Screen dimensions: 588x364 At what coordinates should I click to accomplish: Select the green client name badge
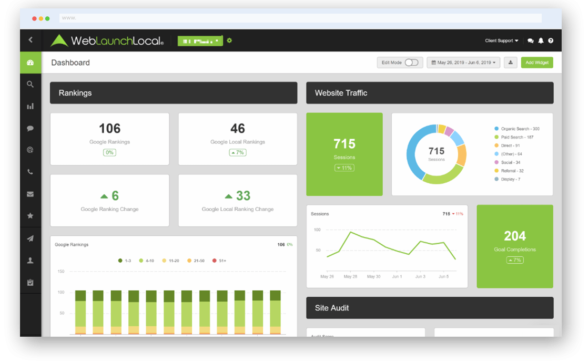[200, 40]
